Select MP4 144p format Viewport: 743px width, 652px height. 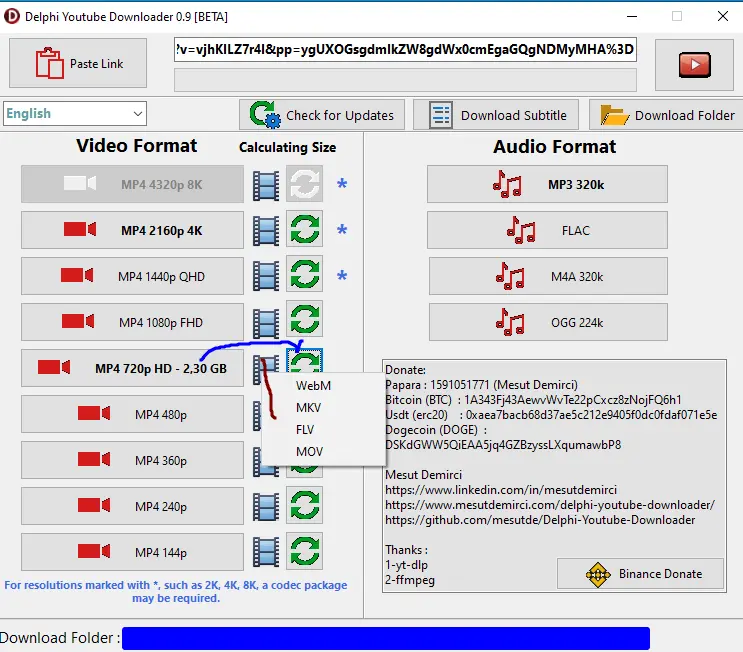(132, 552)
